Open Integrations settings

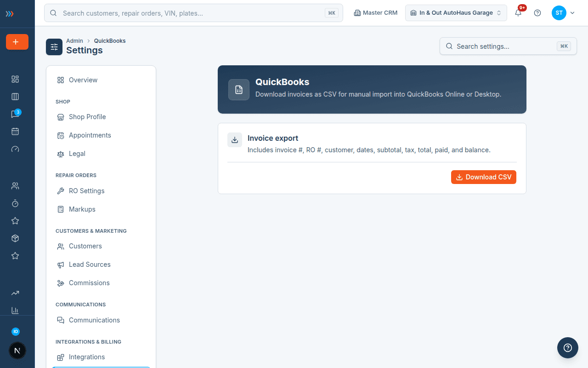[x=101, y=357]
